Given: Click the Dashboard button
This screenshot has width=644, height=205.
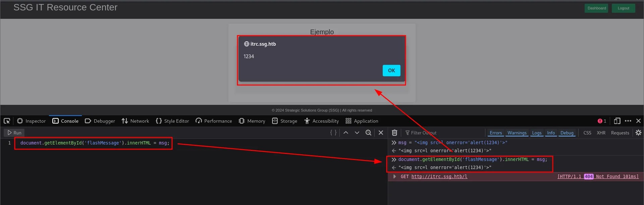Looking at the screenshot, I should (x=596, y=8).
